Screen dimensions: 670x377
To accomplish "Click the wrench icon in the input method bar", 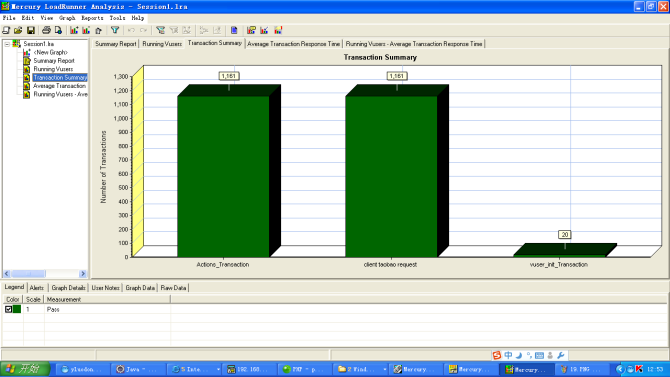I will pyautogui.click(x=561, y=355).
